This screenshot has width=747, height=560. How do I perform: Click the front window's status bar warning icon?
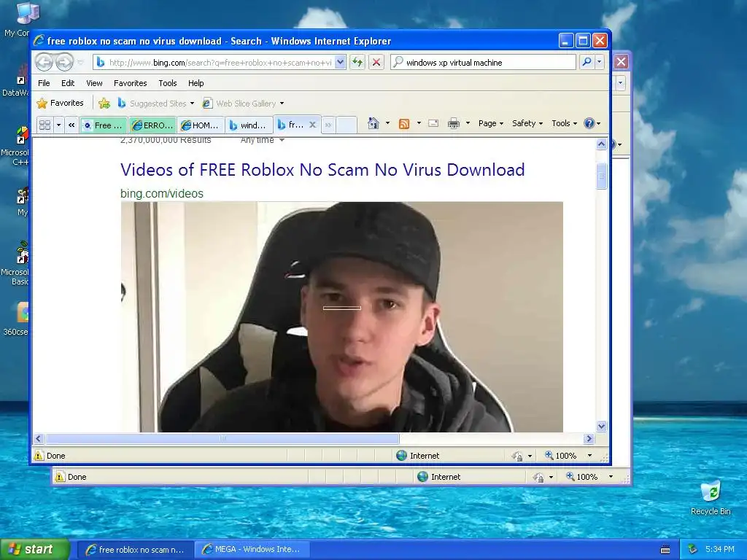click(39, 456)
